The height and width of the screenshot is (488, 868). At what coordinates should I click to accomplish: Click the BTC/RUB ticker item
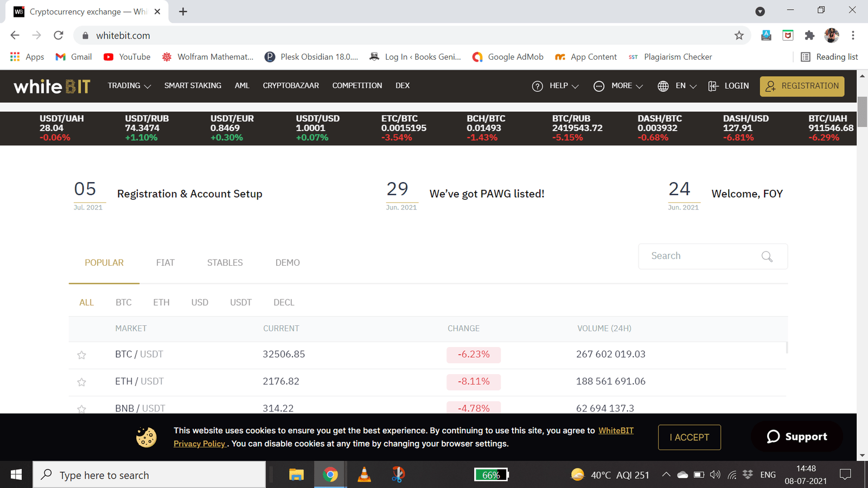pos(577,128)
